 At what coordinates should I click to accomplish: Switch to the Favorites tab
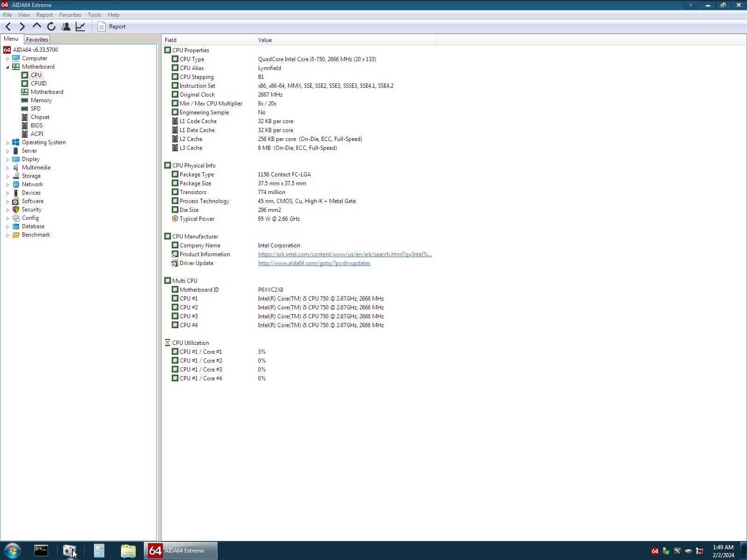click(37, 40)
